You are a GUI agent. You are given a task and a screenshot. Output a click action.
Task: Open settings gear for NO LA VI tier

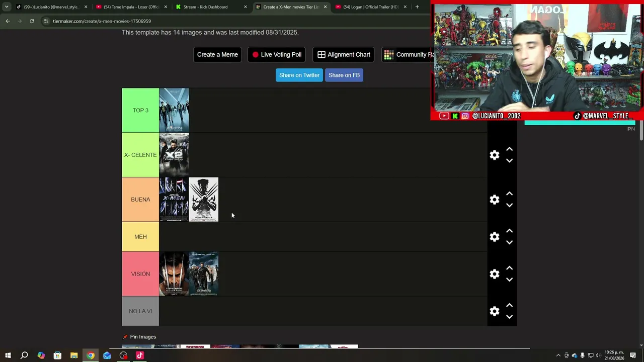click(x=495, y=311)
